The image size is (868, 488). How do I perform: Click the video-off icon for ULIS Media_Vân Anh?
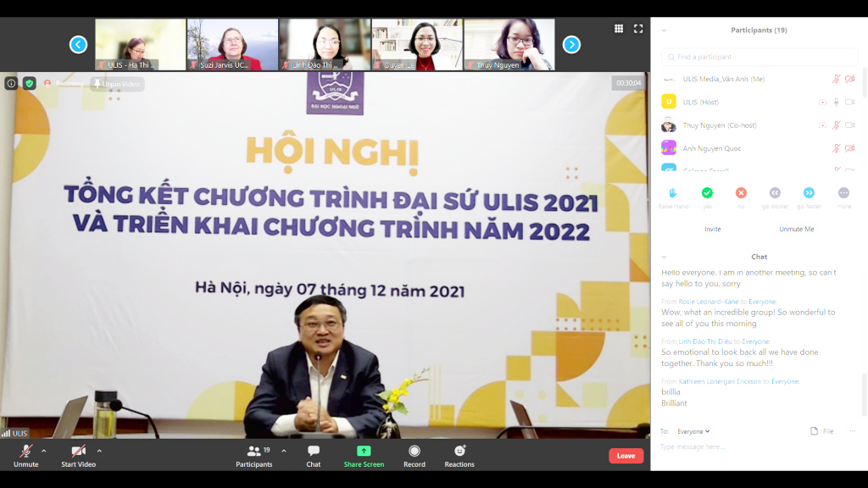point(849,79)
